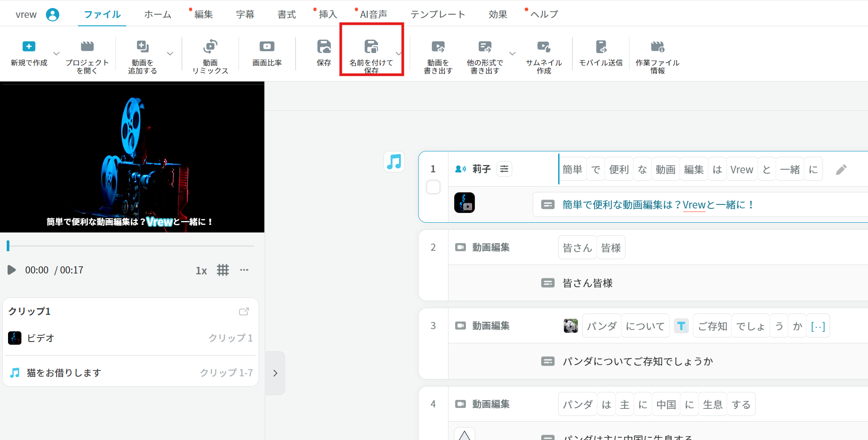
Task: Click the pencil edit icon on clip 1
Action: click(x=841, y=169)
